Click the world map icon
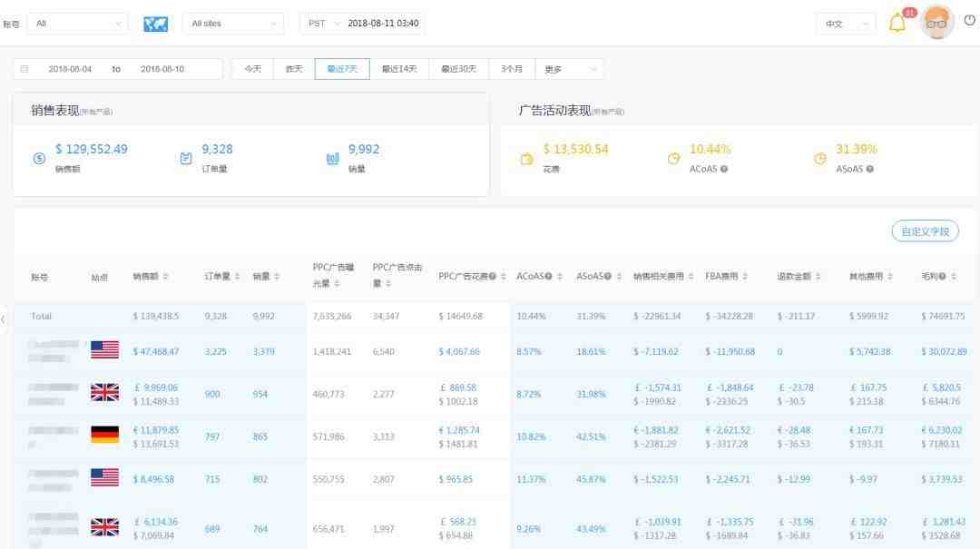 pos(156,24)
